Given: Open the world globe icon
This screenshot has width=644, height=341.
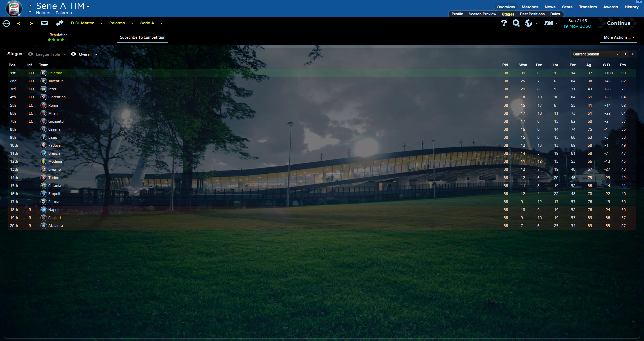Looking at the screenshot, I should pyautogui.click(x=528, y=23).
